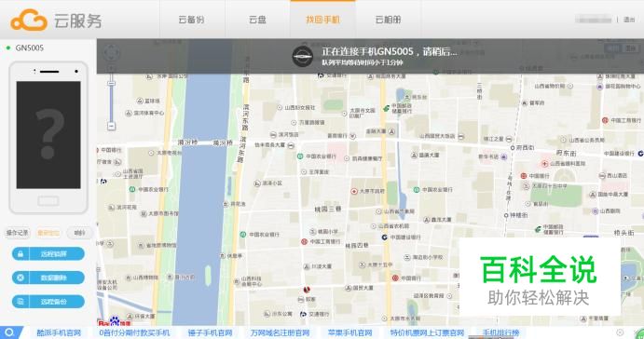The height and width of the screenshot is (339, 644).
Task: Click the orange cloud logo
Action: click(29, 20)
